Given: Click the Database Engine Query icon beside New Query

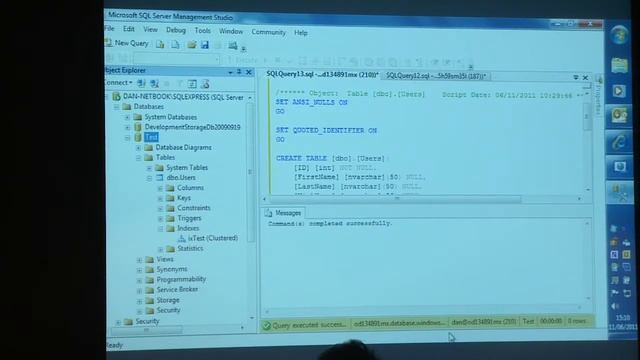Looking at the screenshot, I should pyautogui.click(x=160, y=44).
